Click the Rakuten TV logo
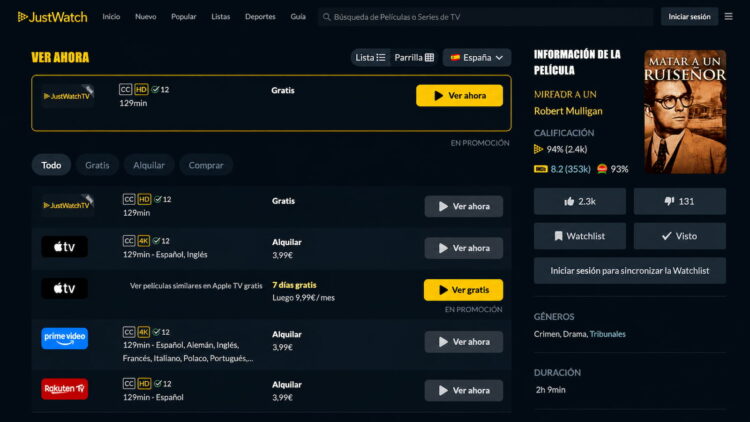Screen dimensions: 750x422 click(x=65, y=389)
